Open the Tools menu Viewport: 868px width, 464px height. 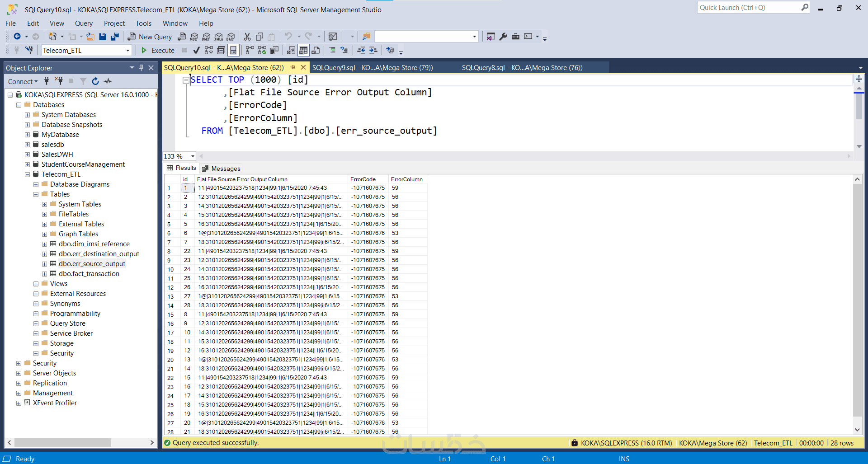coord(143,23)
